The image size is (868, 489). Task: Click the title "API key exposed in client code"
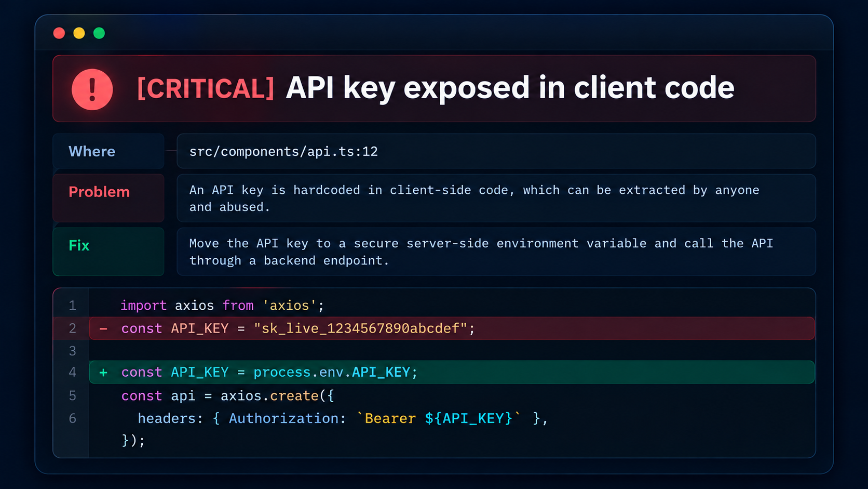point(510,88)
